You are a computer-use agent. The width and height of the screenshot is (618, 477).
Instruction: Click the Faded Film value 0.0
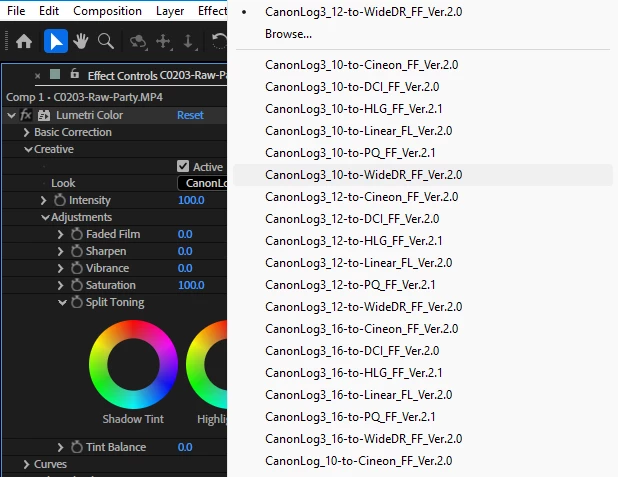point(185,234)
